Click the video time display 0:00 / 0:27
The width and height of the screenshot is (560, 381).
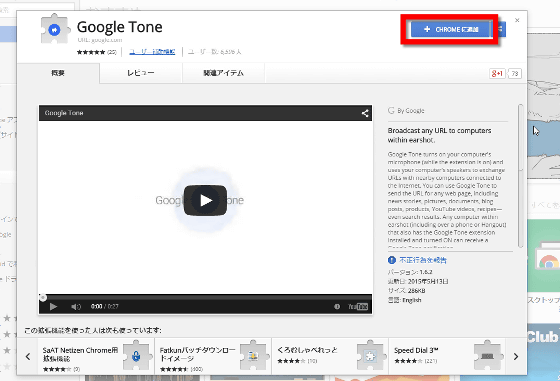(105, 306)
